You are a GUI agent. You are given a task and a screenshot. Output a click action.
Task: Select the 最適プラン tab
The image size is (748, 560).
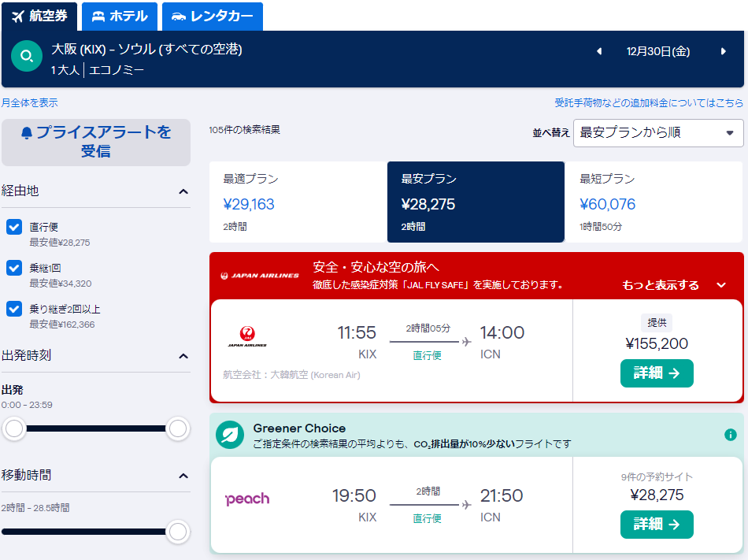[298, 202]
